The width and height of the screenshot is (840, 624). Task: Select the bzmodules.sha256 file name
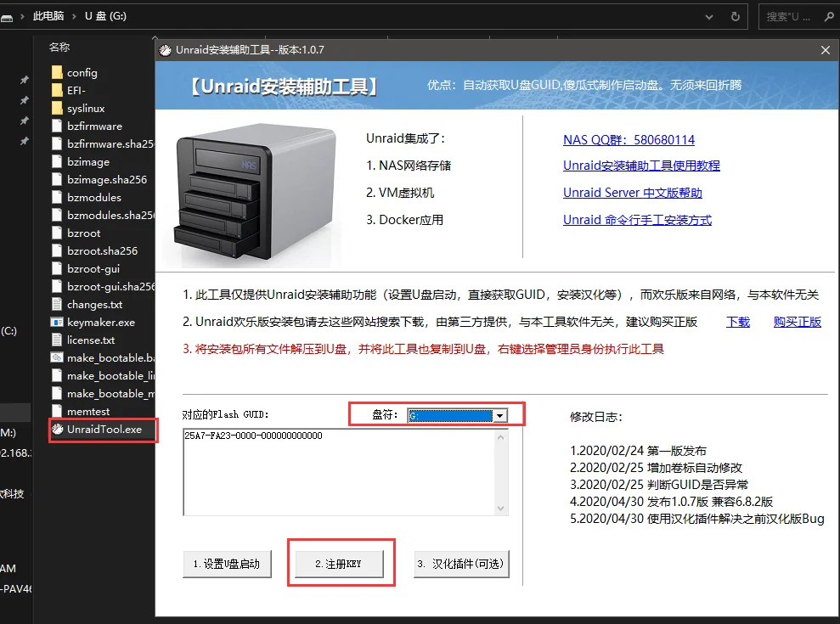click(111, 215)
